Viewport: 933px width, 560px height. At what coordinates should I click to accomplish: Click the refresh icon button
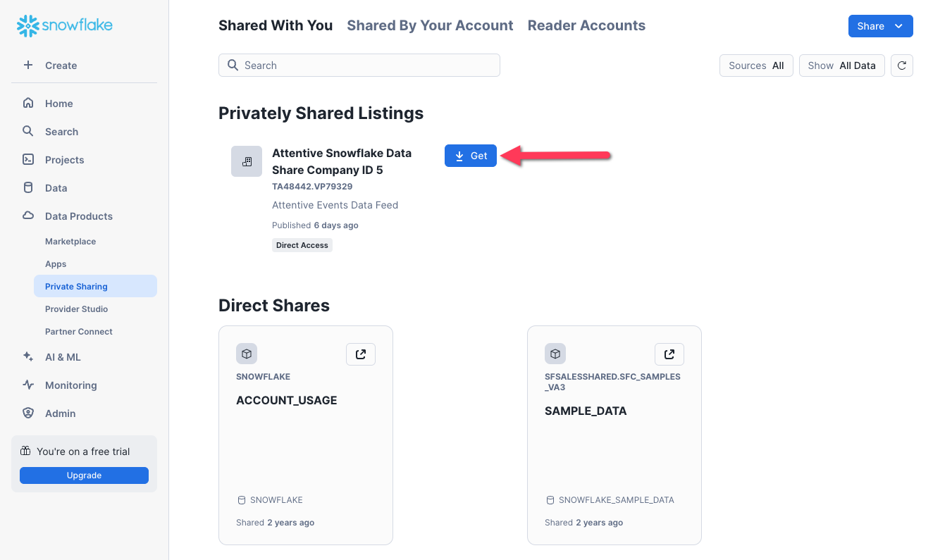(902, 66)
